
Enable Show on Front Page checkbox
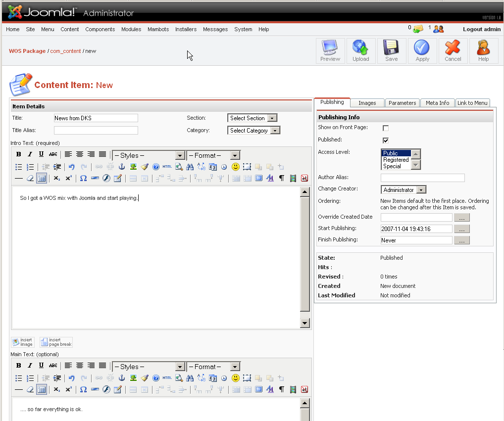point(386,128)
